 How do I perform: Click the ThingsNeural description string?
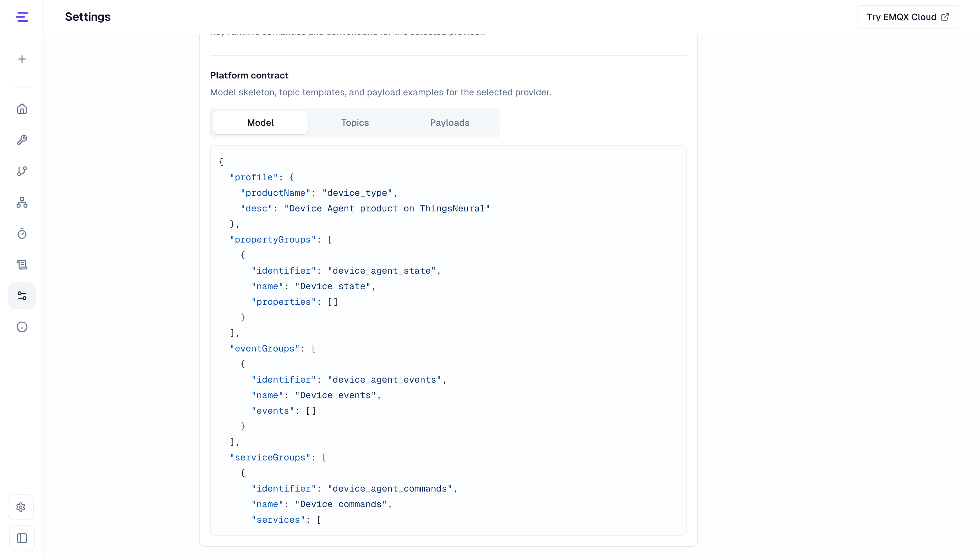coord(387,208)
